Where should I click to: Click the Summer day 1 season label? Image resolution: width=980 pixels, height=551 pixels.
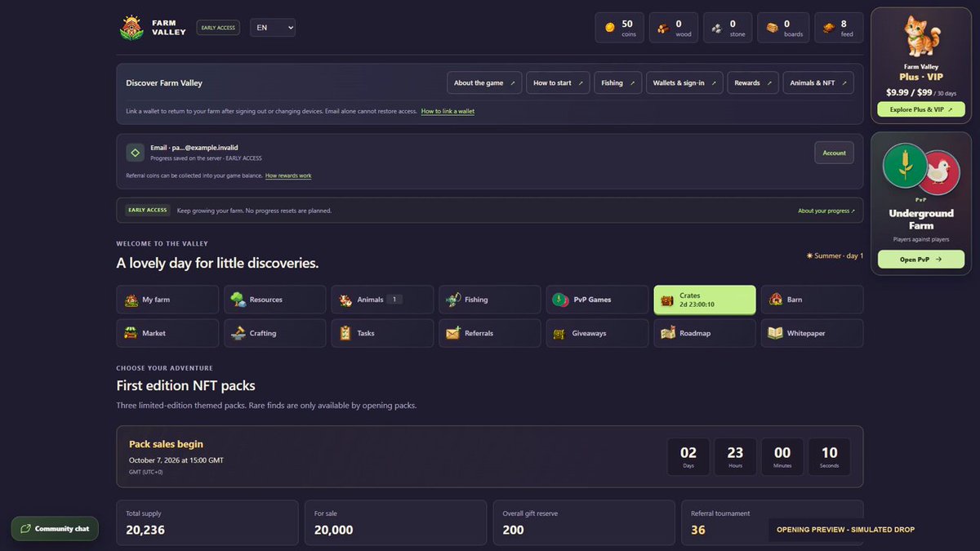[835, 256]
